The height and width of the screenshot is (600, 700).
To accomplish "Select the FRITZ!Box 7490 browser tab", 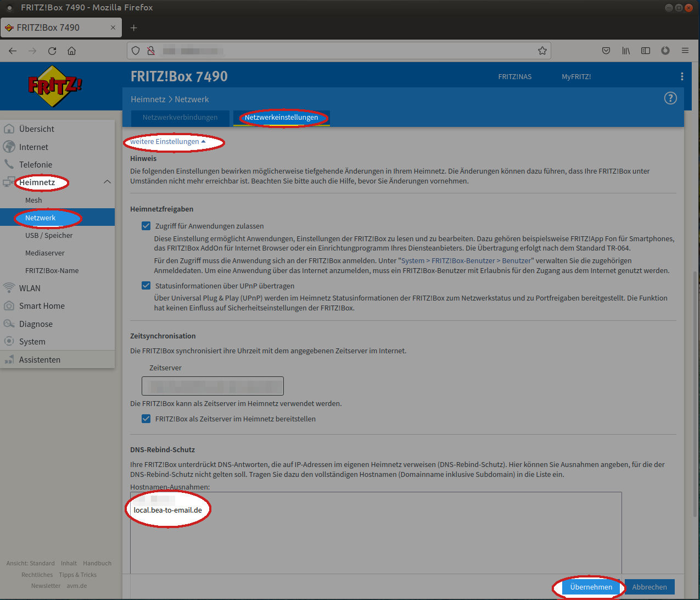I will pos(60,27).
